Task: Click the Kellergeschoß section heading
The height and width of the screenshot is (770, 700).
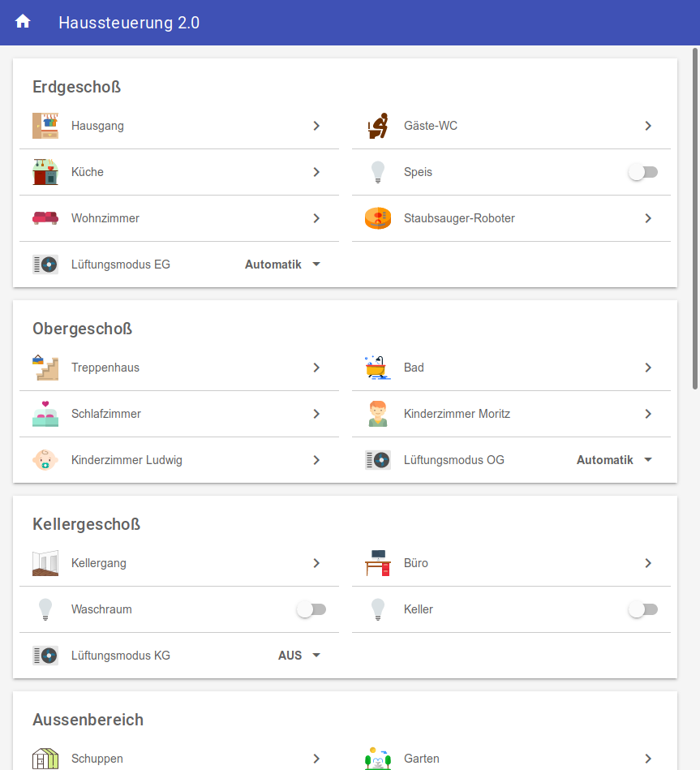Action: tap(87, 524)
